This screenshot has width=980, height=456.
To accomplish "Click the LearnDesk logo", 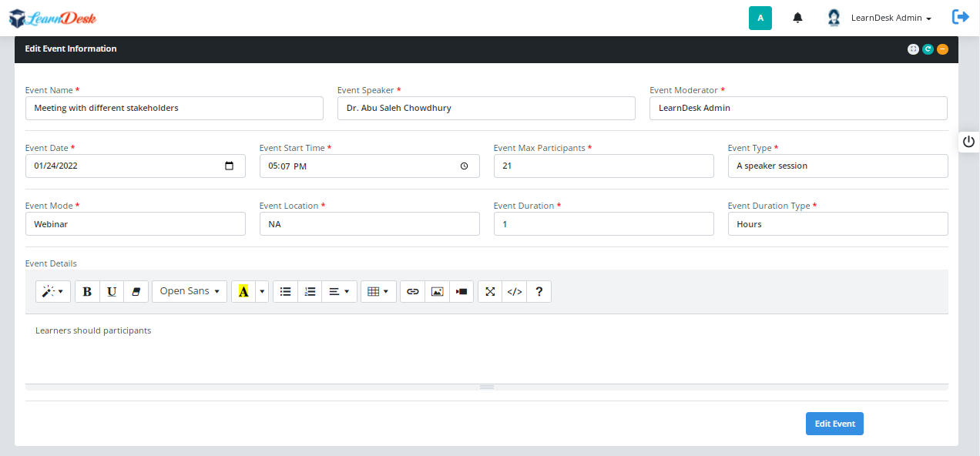I will [x=52, y=17].
